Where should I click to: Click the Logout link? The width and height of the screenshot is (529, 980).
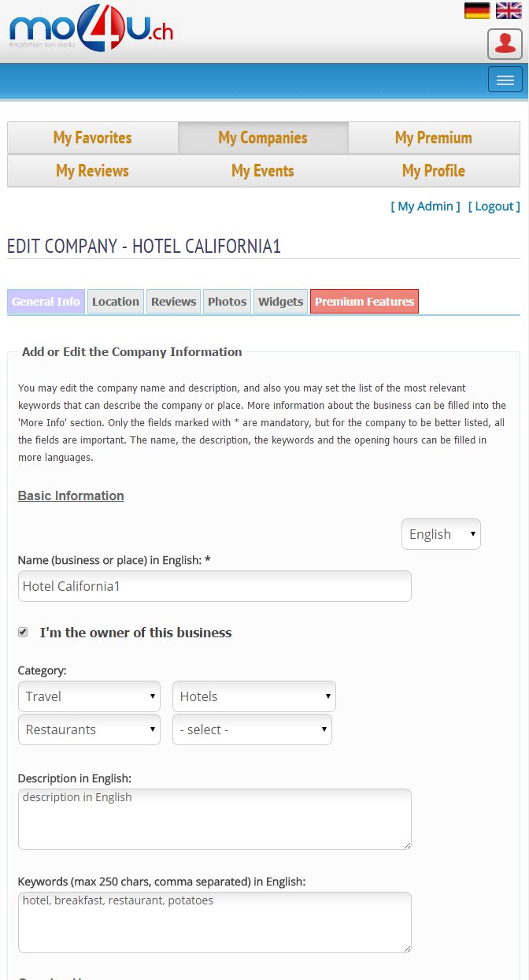point(494,206)
